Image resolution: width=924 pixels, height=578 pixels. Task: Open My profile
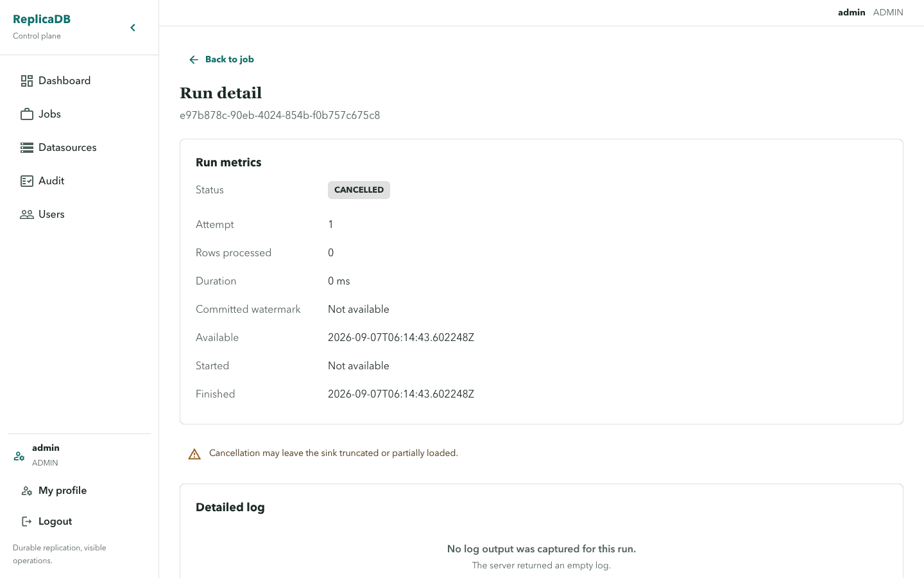62,491
